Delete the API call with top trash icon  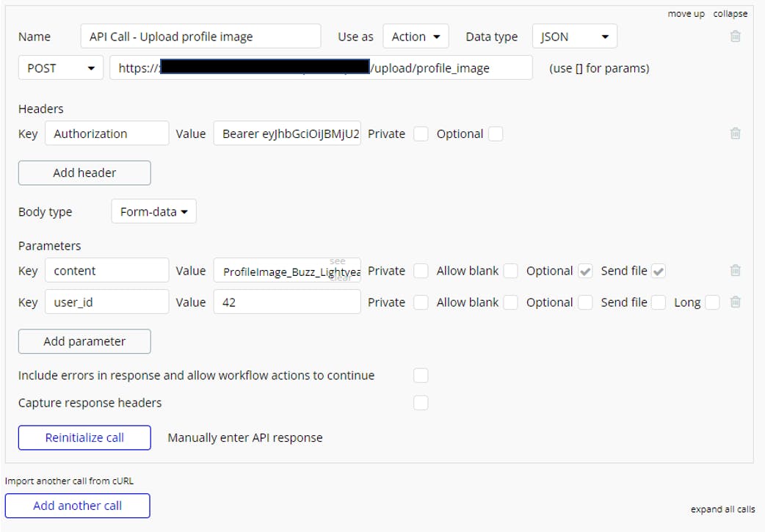click(x=735, y=36)
